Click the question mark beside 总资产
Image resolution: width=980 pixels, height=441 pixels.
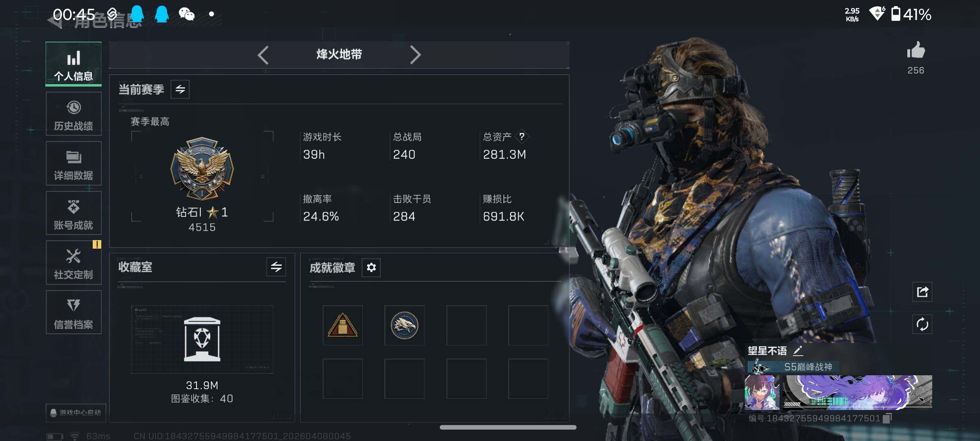point(522,137)
